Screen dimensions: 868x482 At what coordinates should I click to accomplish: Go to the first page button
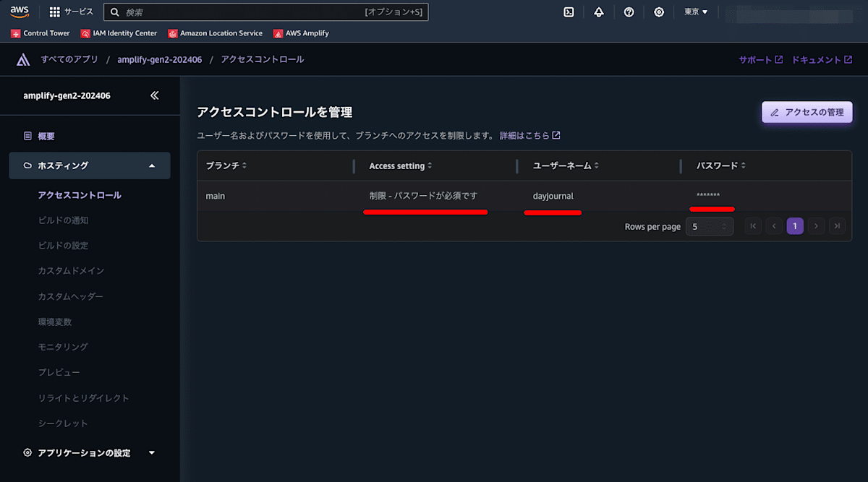click(x=753, y=226)
